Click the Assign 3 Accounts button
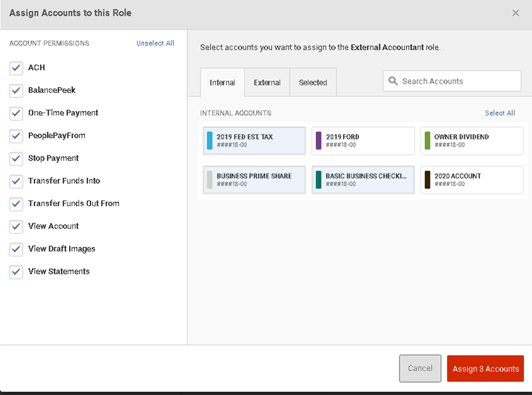 [485, 369]
